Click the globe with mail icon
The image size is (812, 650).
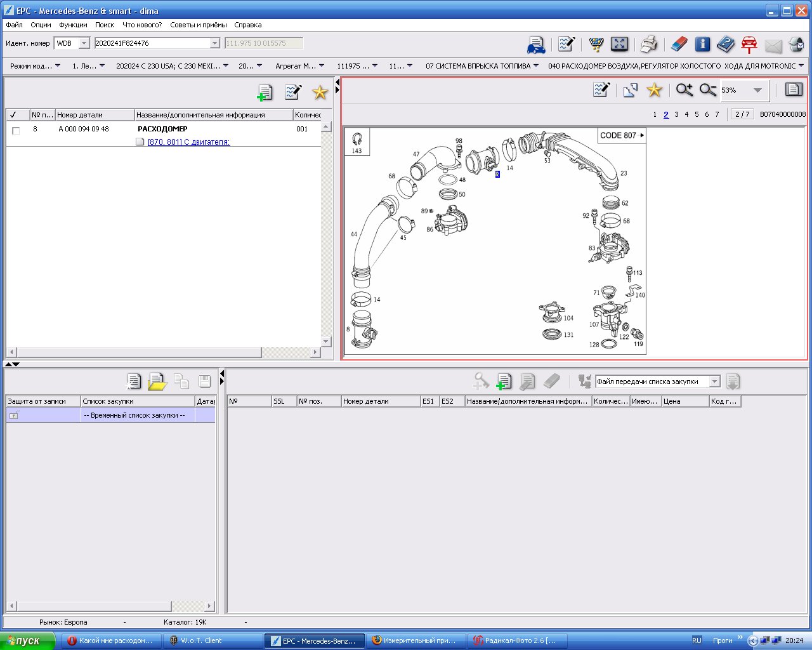pyautogui.click(x=796, y=44)
